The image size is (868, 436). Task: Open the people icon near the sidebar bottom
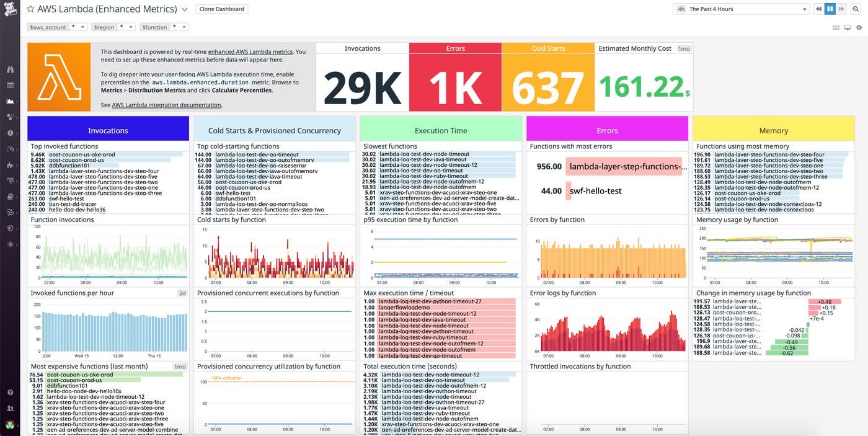point(10,407)
